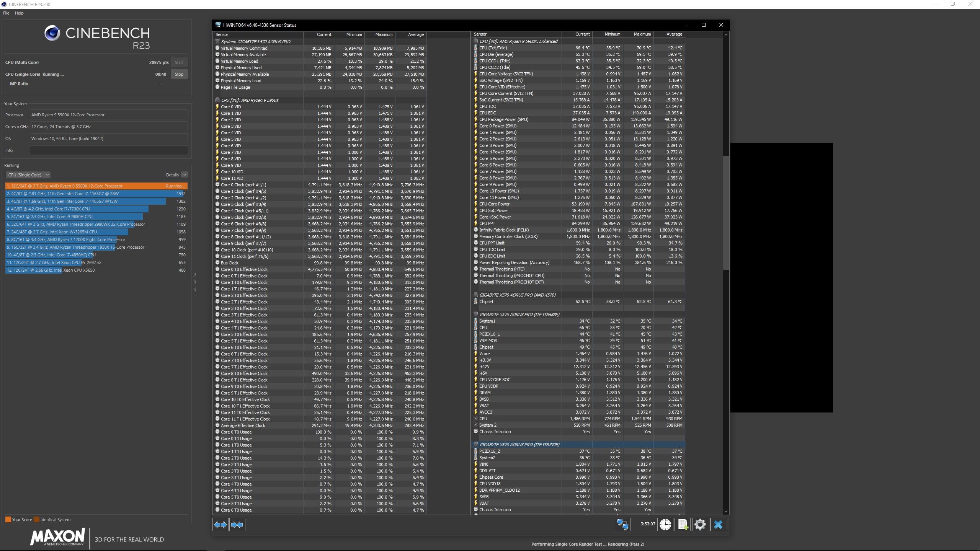Select the i7-1165G7 @ 28W ranking bar
980x551 pixels.
click(x=96, y=194)
